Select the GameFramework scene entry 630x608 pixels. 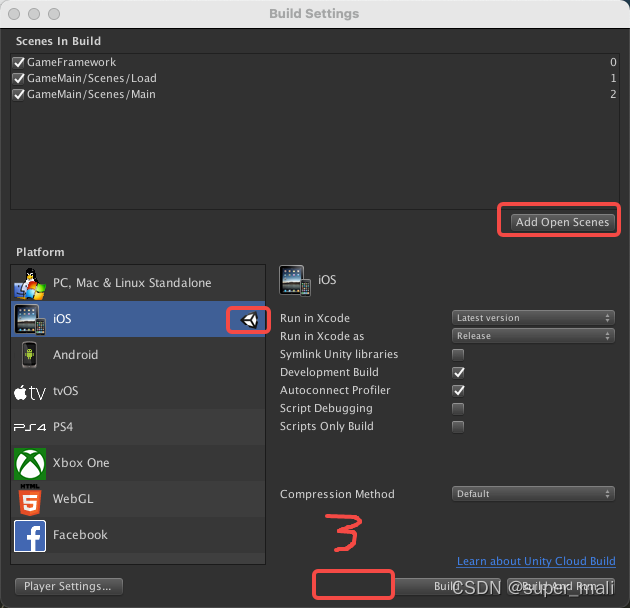[x=315, y=62]
